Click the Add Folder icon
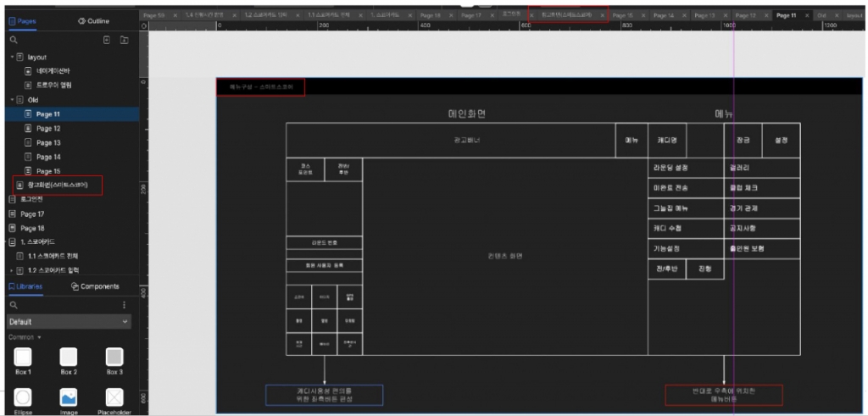 pos(124,40)
